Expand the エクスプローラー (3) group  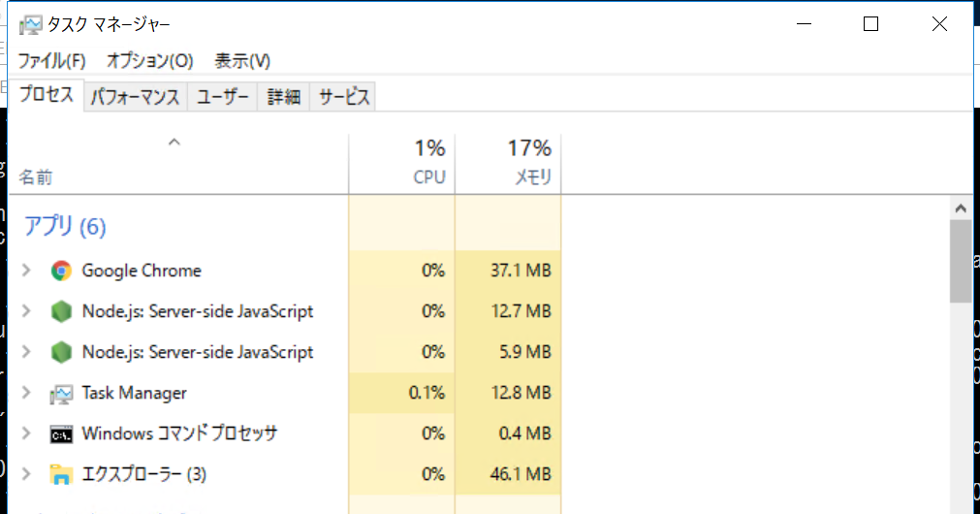click(x=26, y=474)
